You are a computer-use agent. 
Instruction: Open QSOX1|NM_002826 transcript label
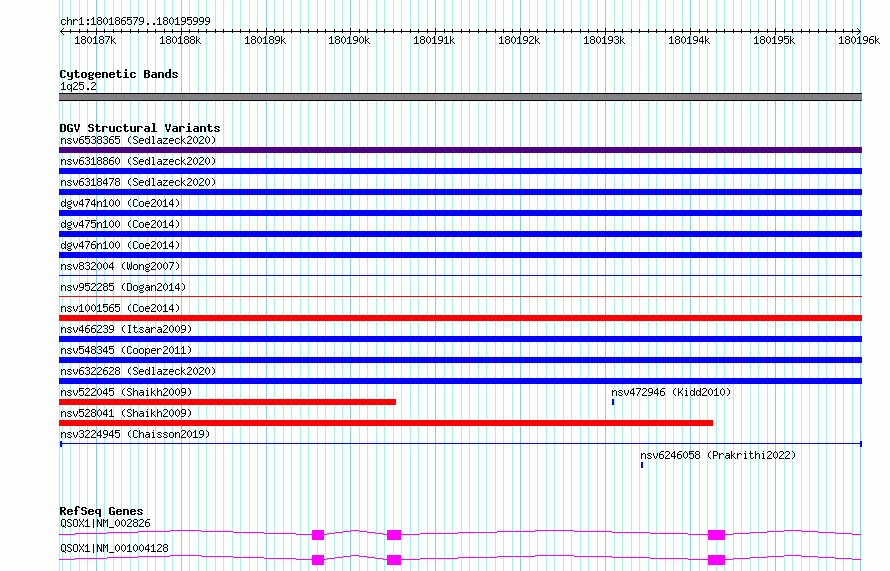[105, 523]
